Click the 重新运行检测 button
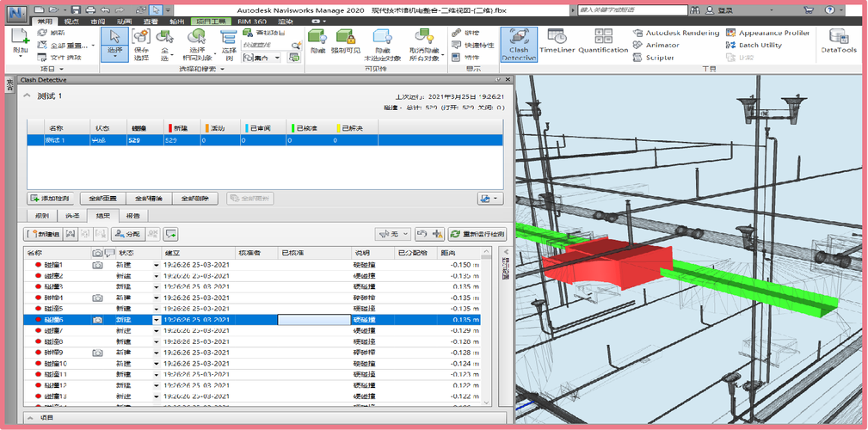Screen dimensions: 868x430 (477, 234)
